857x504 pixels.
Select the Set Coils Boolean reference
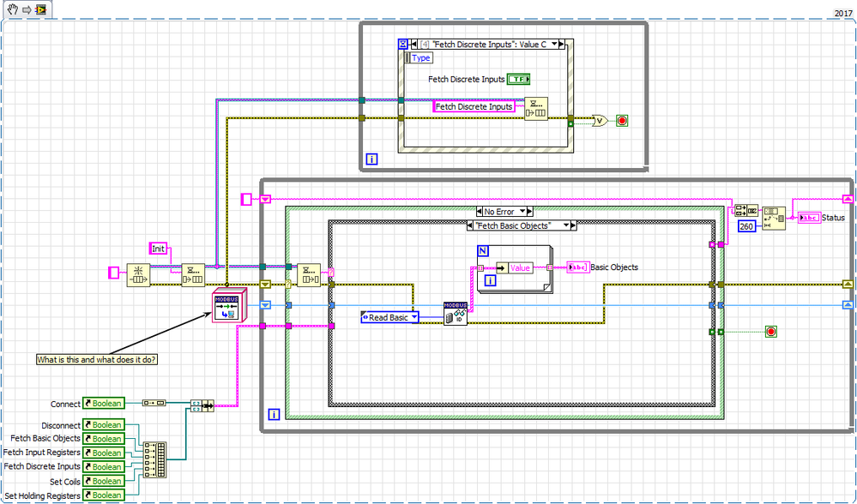(x=104, y=482)
